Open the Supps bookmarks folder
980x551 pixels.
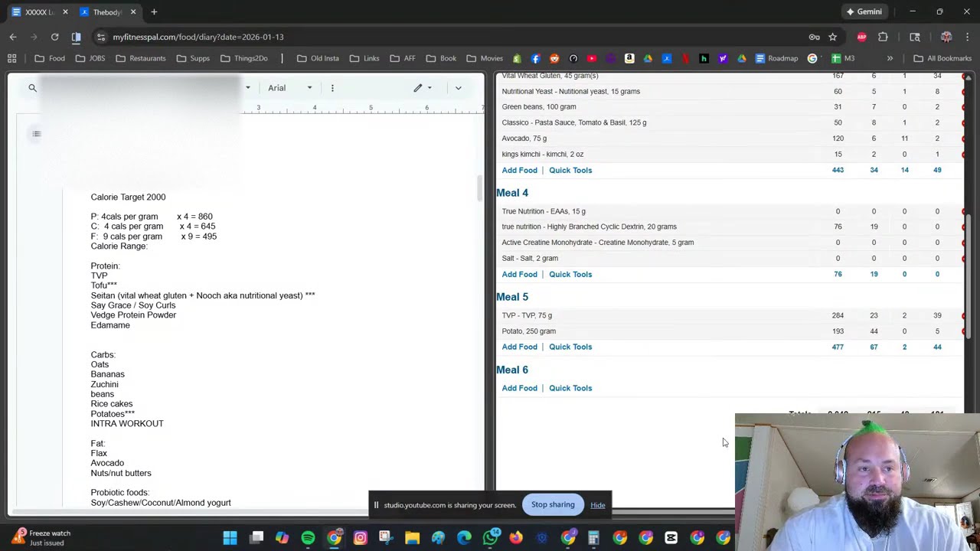pos(192,58)
